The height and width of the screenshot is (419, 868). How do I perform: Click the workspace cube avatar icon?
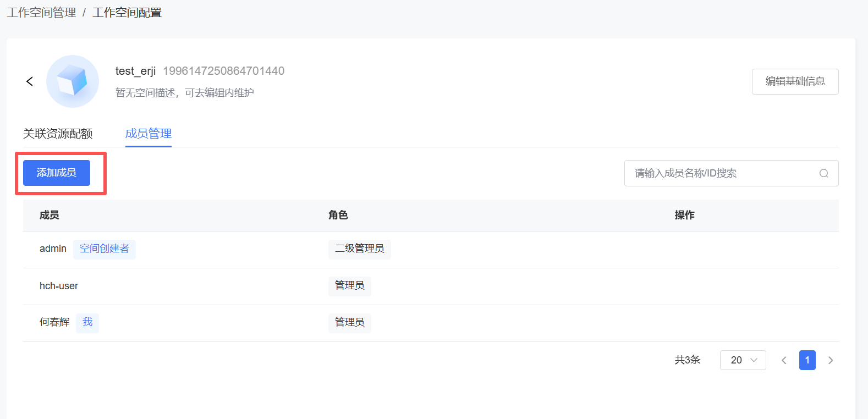click(73, 81)
